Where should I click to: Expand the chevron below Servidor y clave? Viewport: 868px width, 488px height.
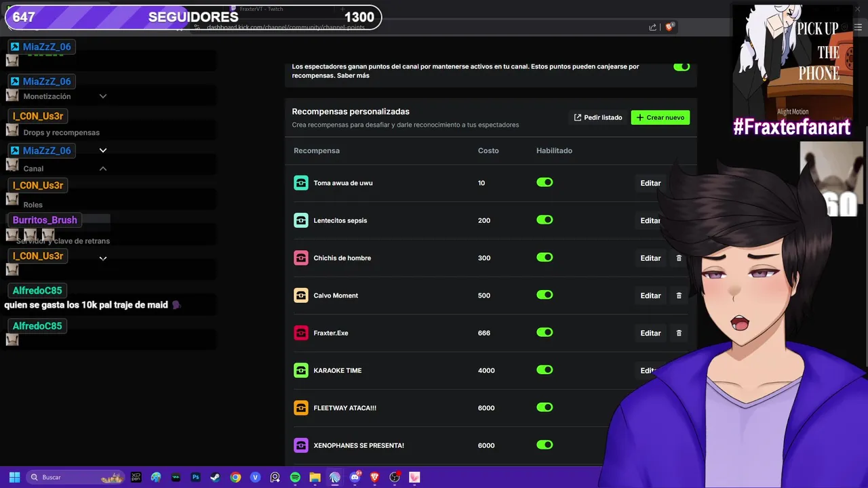(103, 258)
